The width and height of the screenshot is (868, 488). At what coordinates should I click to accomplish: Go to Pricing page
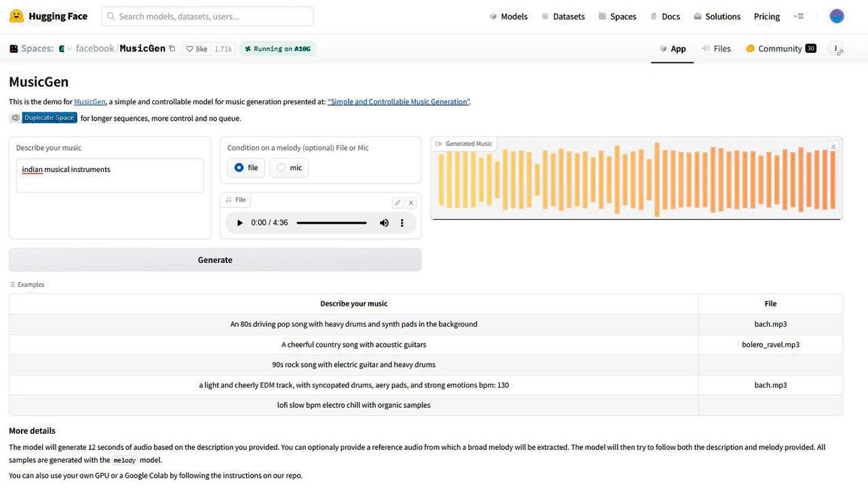tap(767, 16)
